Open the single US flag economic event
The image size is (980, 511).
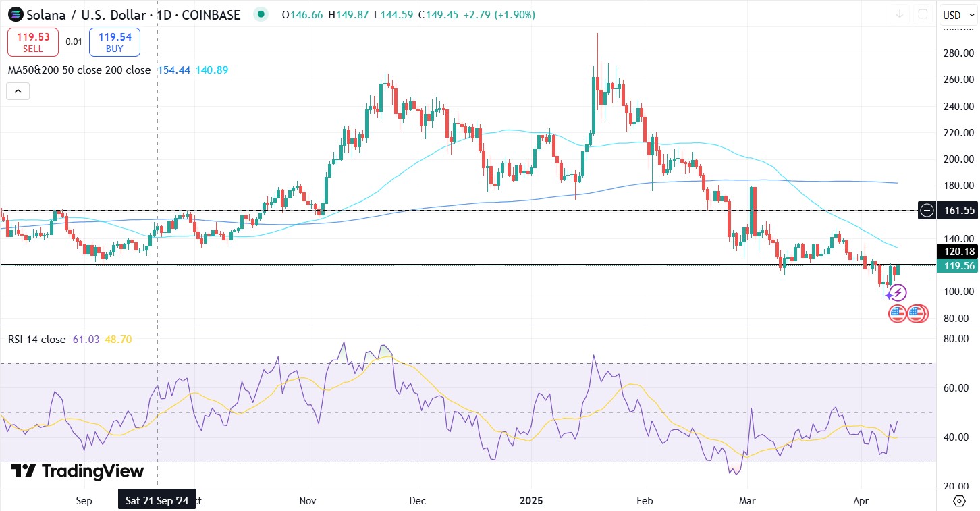pyautogui.click(x=897, y=313)
